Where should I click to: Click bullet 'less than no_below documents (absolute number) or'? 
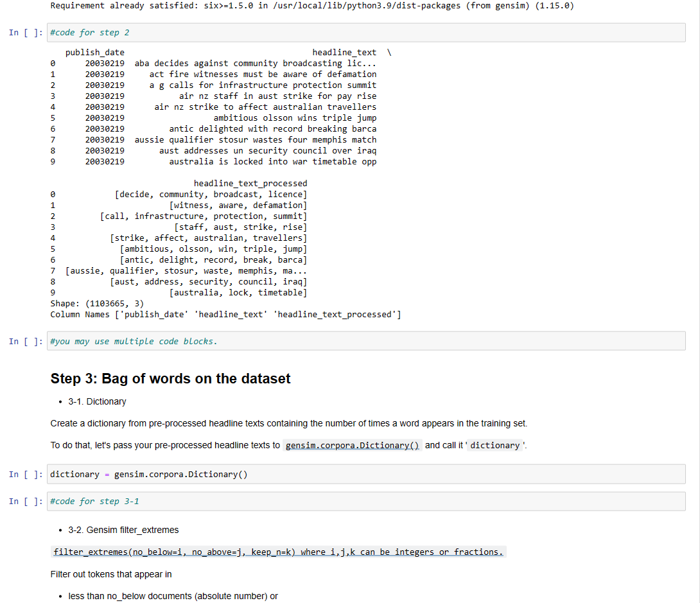click(173, 597)
